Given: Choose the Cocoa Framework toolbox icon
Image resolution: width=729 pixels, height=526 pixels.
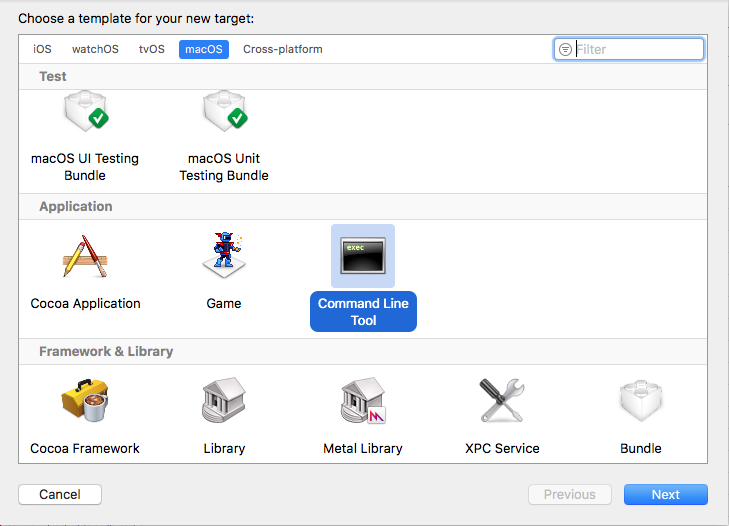Looking at the screenshot, I should (x=85, y=401).
